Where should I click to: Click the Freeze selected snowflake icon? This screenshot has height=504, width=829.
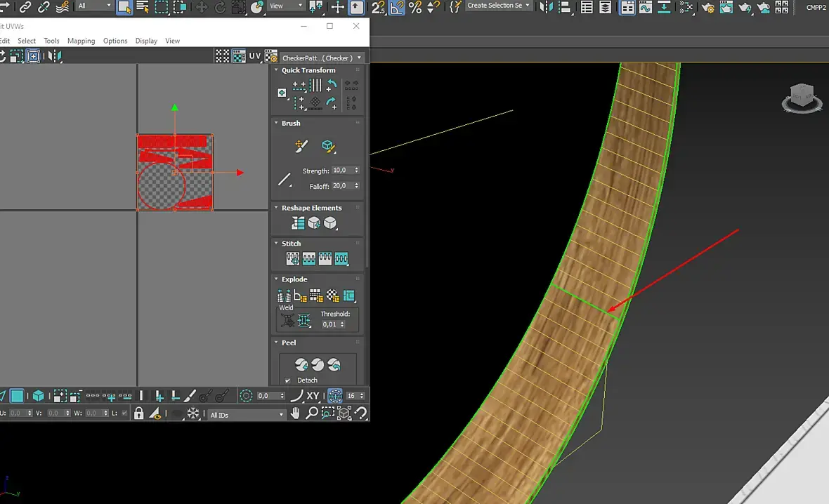193,413
